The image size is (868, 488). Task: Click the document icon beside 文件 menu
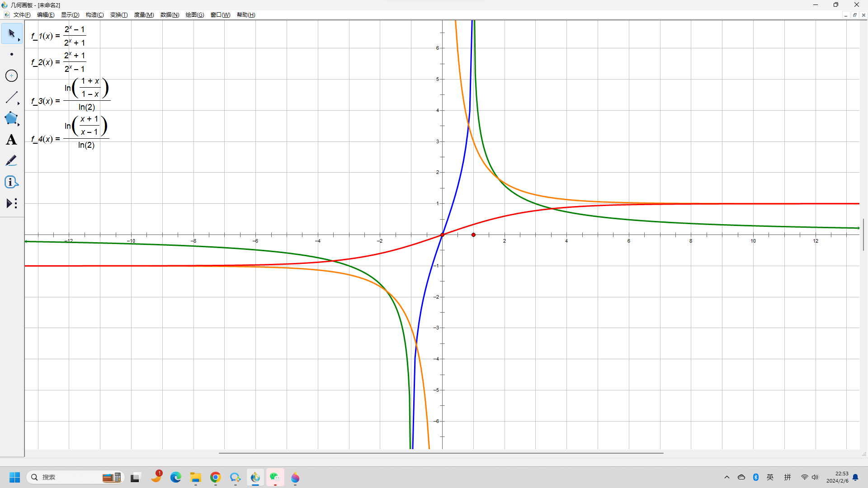click(6, 15)
